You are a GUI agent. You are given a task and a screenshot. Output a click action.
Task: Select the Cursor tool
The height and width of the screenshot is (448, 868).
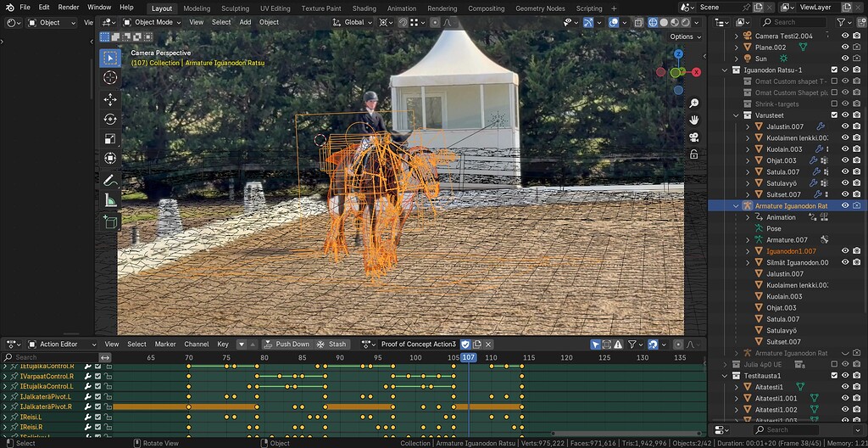click(110, 77)
